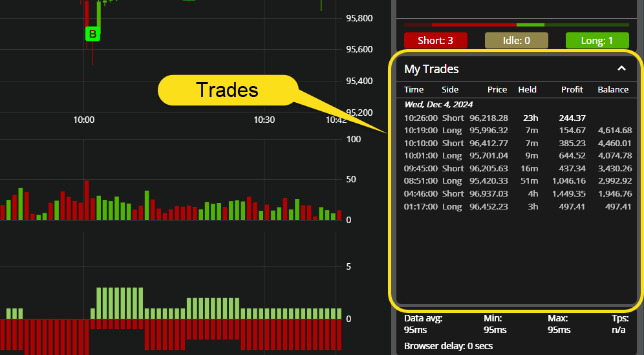Click profit value 644.52
Screen dimensions: 644x355
[572, 156]
